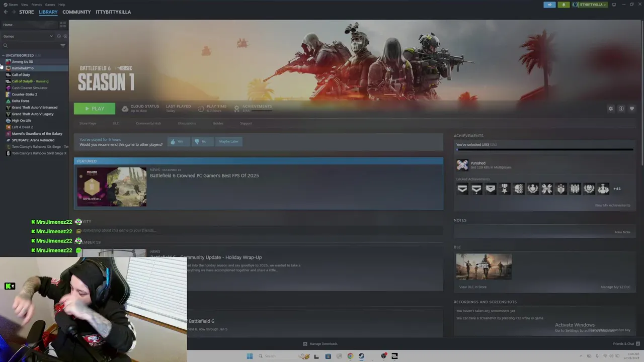Select SPLITGATE: Arena Reloaded
Screen dimensions: 644x362
[x=34, y=140]
